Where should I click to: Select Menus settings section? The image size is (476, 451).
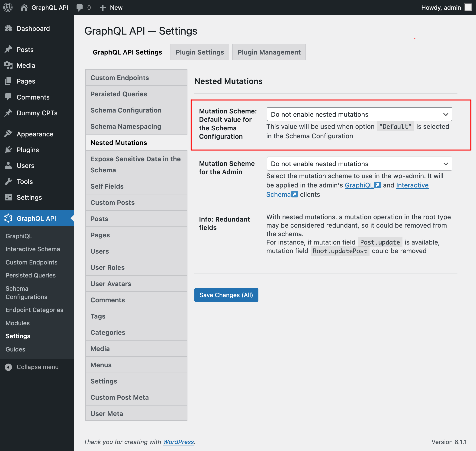[x=136, y=365]
